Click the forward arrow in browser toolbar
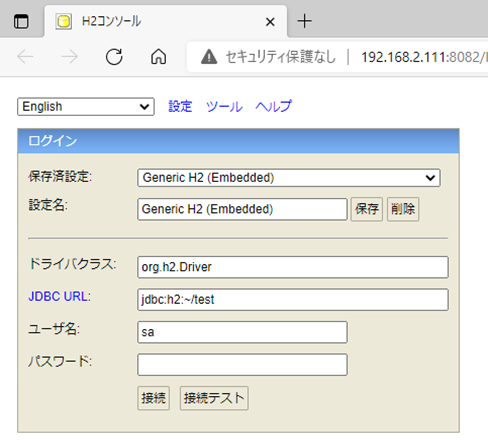Image resolution: width=488 pixels, height=448 pixels. coord(70,57)
